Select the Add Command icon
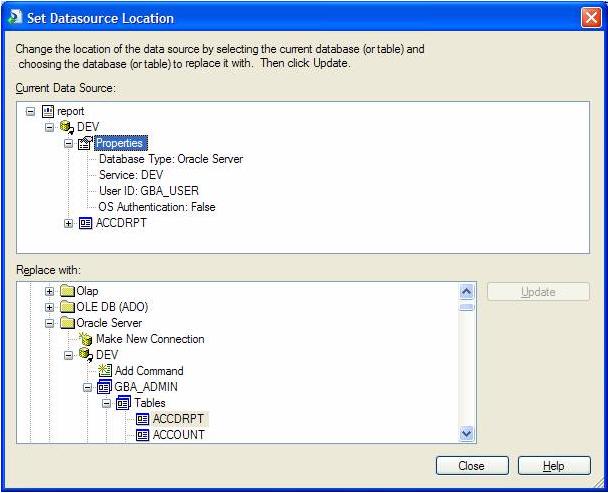Screen dimensions: 608x493 (105, 371)
